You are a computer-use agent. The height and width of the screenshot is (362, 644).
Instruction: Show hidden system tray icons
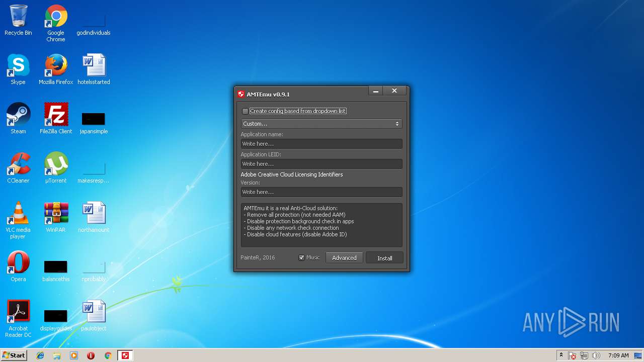click(x=561, y=355)
